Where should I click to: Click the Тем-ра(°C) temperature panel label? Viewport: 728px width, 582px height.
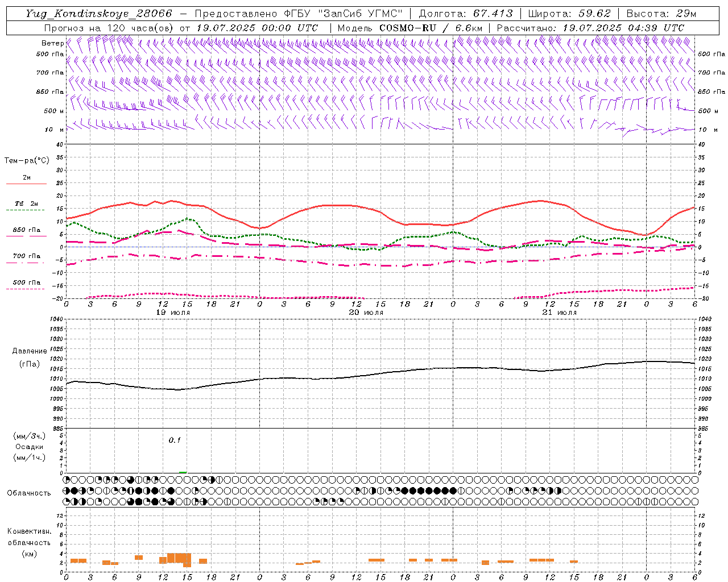[27, 161]
